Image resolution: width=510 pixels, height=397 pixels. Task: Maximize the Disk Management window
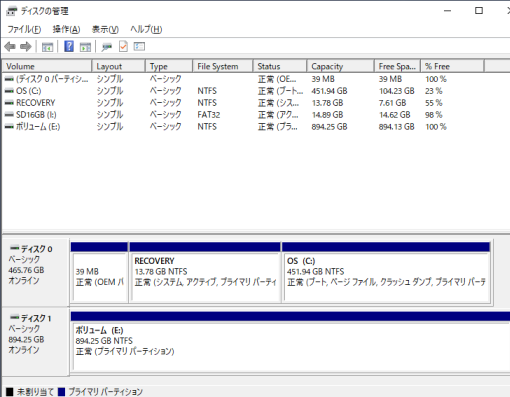tap(479, 11)
